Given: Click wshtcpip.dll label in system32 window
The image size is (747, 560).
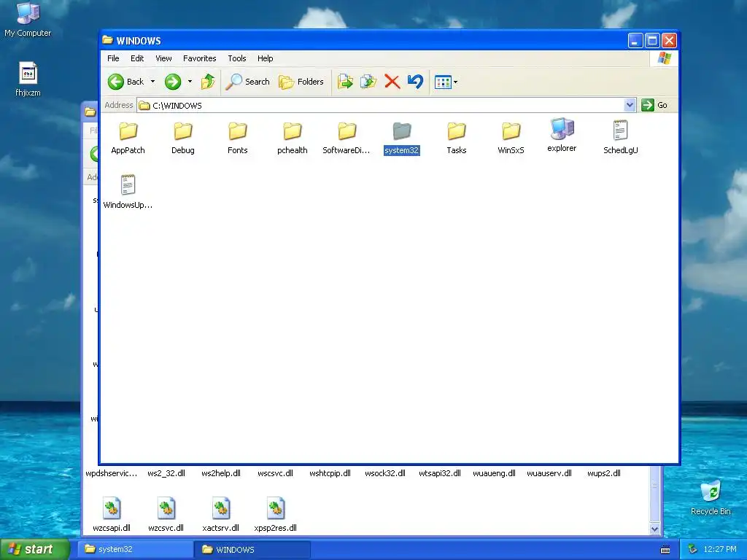Looking at the screenshot, I should pyautogui.click(x=330, y=473).
